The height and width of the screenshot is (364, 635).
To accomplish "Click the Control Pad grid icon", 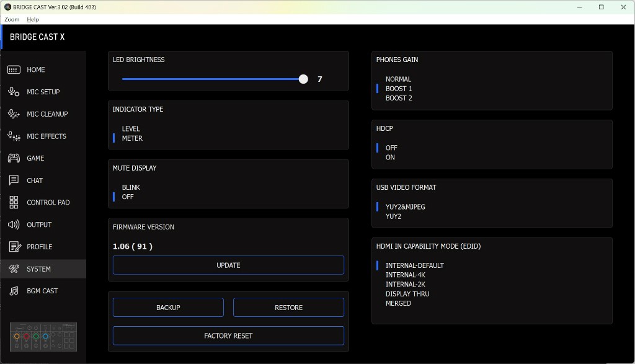I will pyautogui.click(x=14, y=203).
